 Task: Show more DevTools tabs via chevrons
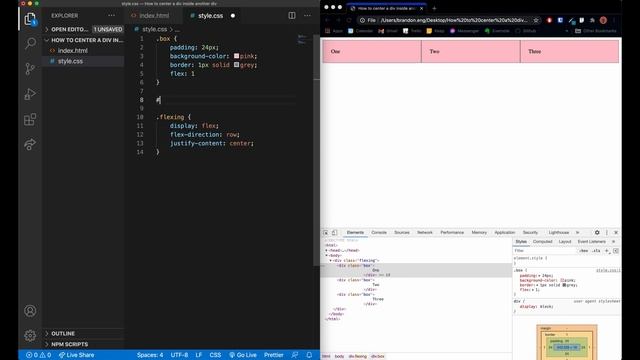point(578,233)
